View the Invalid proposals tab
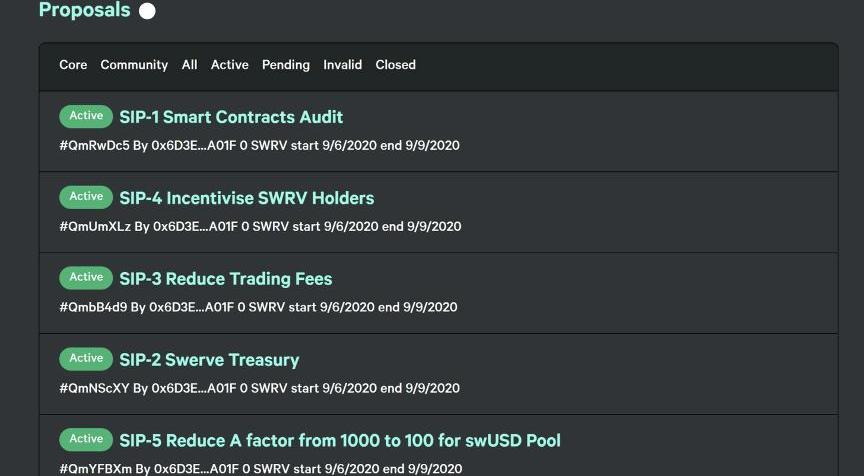The image size is (864, 476). tap(342, 65)
